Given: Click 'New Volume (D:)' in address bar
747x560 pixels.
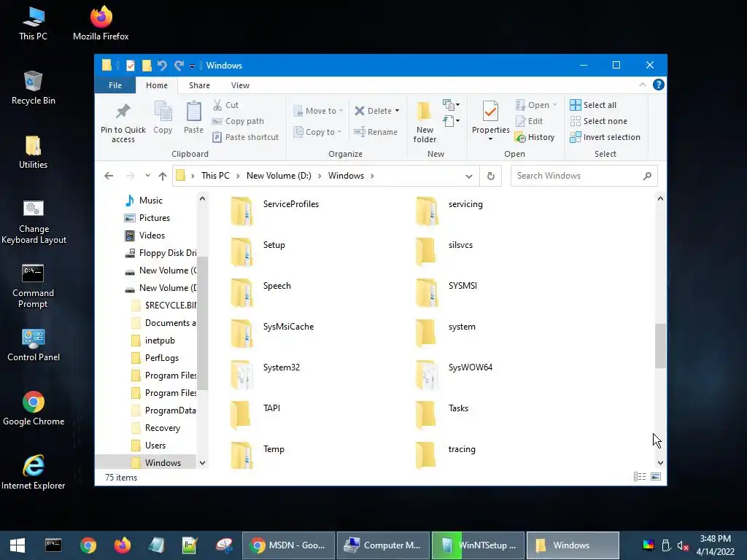Looking at the screenshot, I should click(279, 176).
